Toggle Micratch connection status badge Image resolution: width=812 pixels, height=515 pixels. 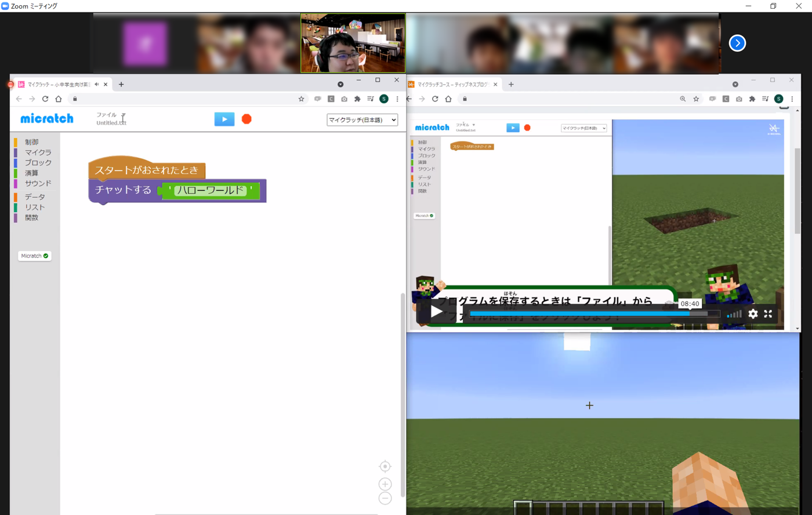[x=35, y=256]
